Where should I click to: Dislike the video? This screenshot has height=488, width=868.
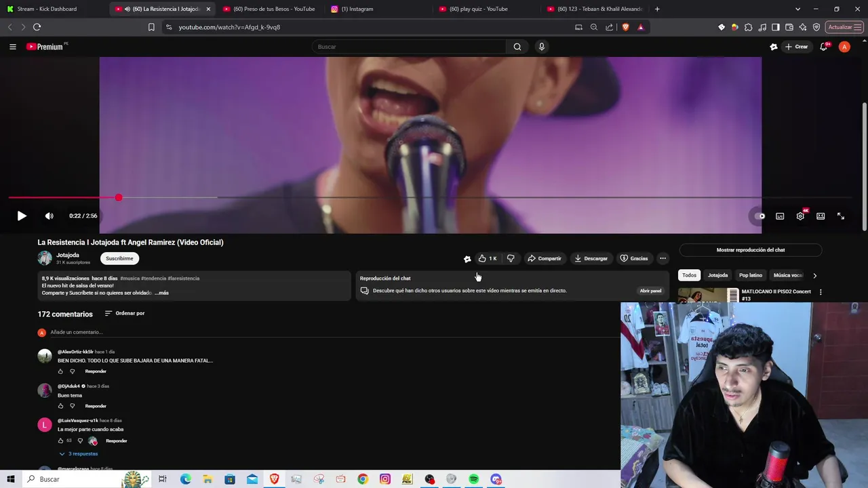(511, 258)
